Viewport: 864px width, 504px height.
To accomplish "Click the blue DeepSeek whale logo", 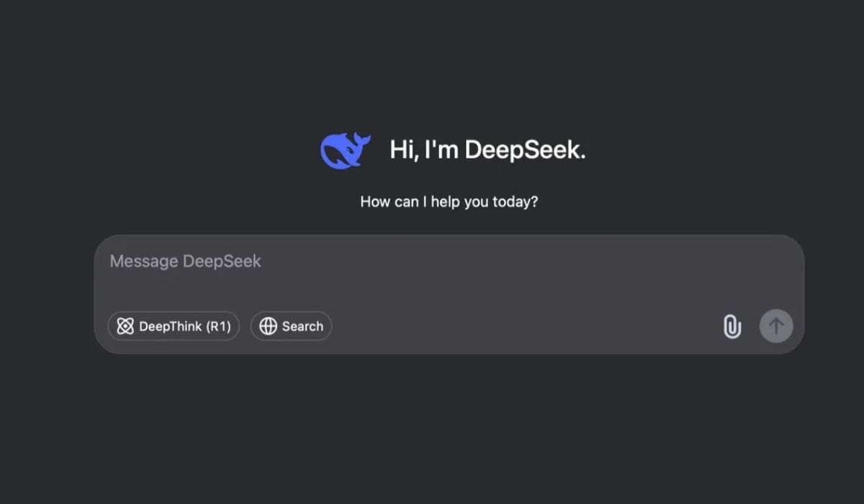I will coord(346,150).
